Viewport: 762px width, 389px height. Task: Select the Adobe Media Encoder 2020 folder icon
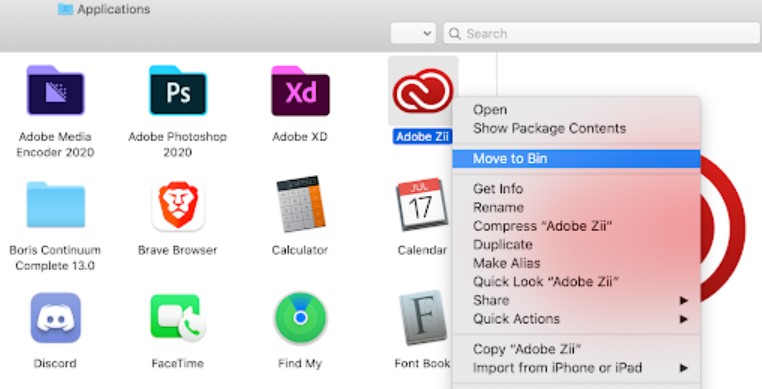tap(55, 90)
